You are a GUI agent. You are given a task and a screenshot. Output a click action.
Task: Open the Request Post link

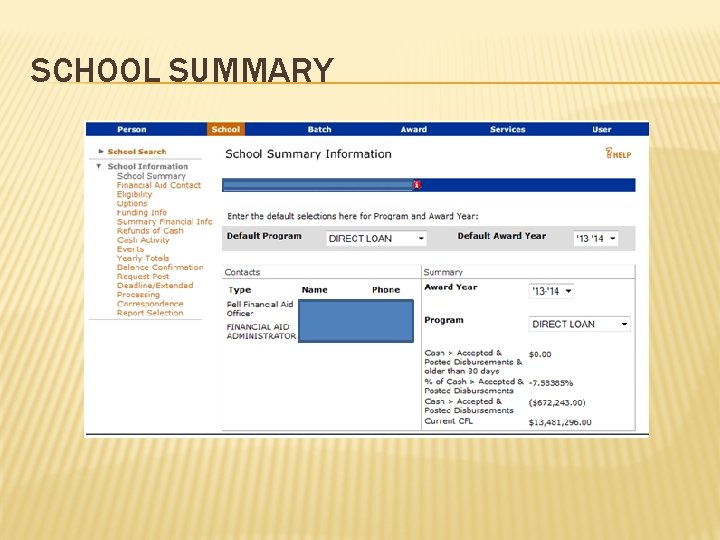(143, 276)
